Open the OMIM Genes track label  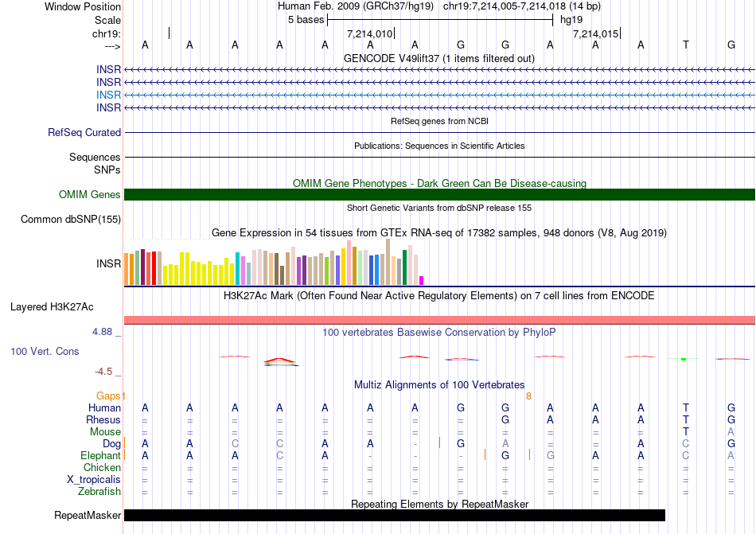(x=90, y=195)
